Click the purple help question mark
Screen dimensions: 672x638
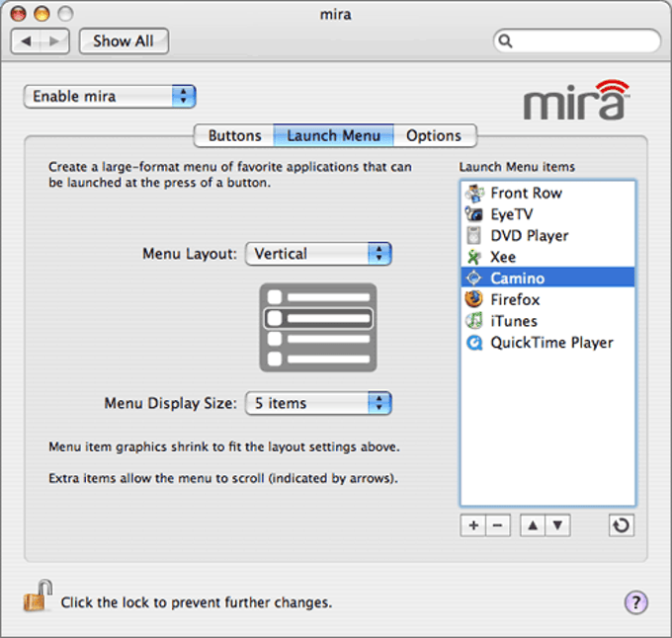[x=636, y=602]
